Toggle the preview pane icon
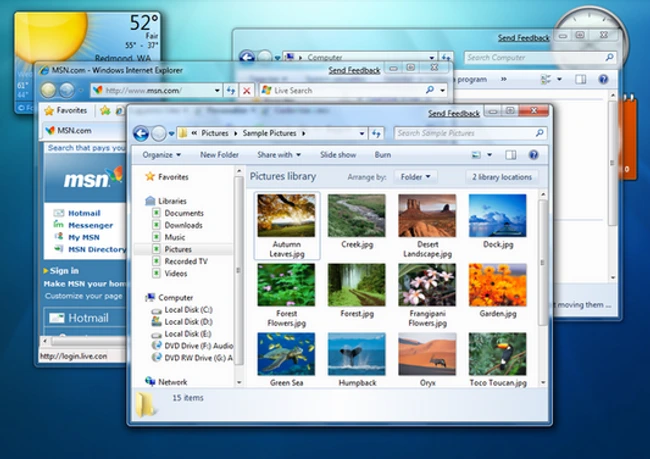650x459 pixels. (x=511, y=155)
